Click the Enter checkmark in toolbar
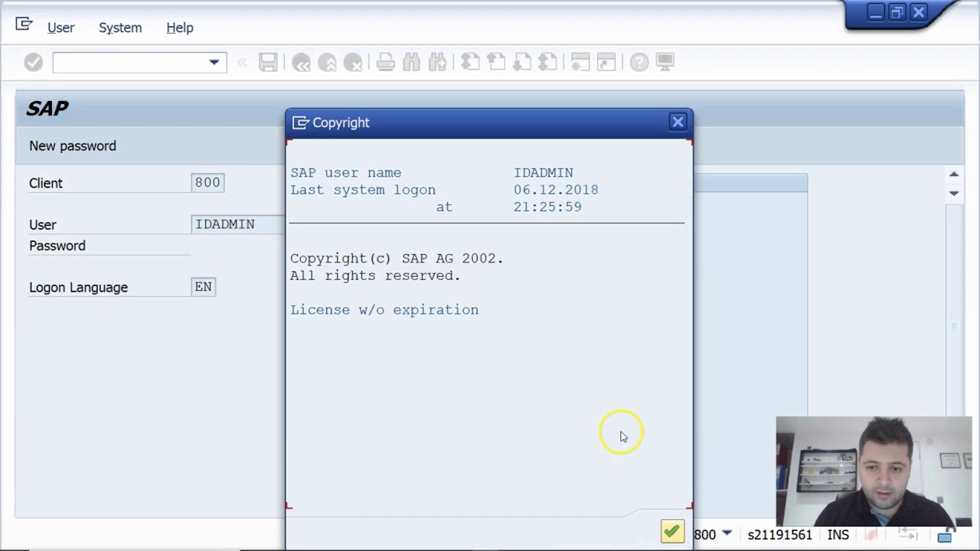 pos(33,62)
